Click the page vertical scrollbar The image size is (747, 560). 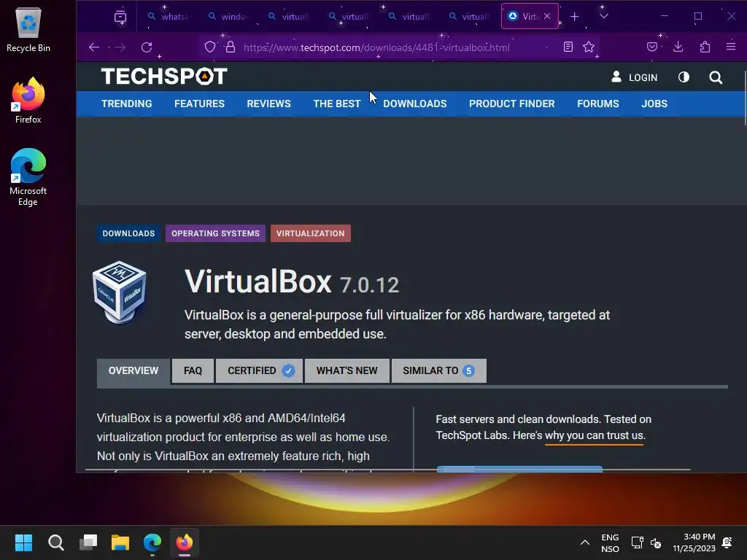pos(744,98)
